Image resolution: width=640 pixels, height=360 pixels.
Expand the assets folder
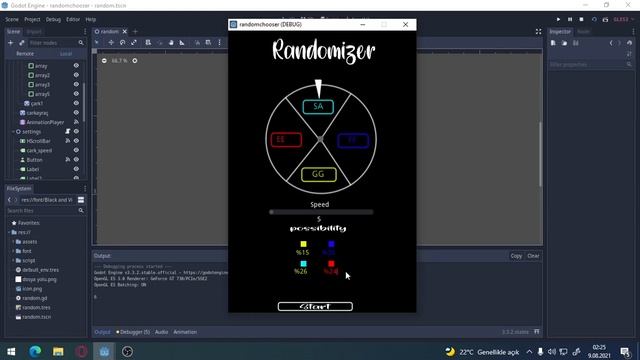pos(13,242)
